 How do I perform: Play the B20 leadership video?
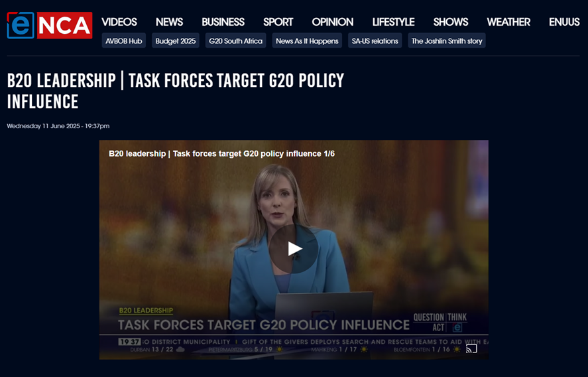coord(294,249)
